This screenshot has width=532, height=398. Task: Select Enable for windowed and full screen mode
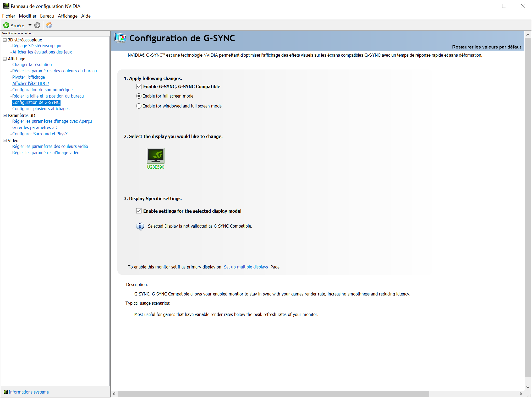click(139, 106)
